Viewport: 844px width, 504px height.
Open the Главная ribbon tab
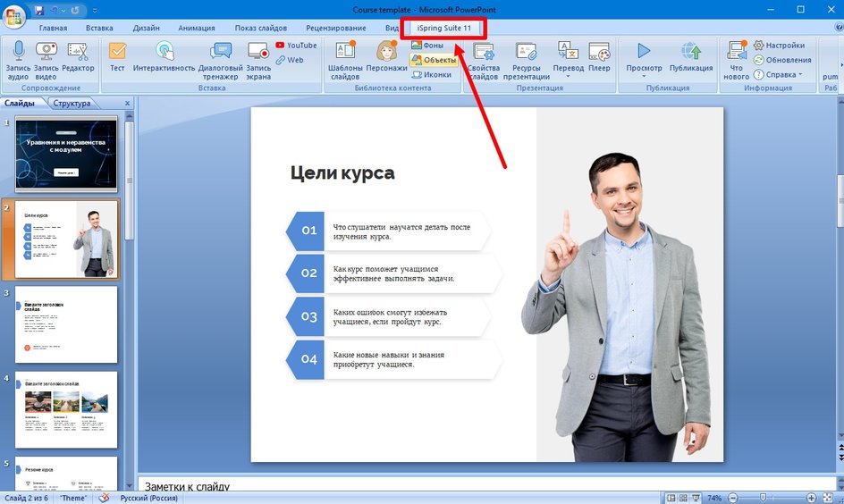click(x=53, y=28)
